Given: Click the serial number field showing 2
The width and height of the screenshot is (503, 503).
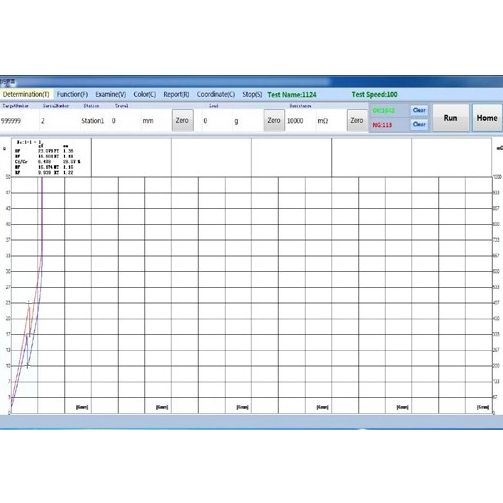Looking at the screenshot, I should [x=43, y=121].
